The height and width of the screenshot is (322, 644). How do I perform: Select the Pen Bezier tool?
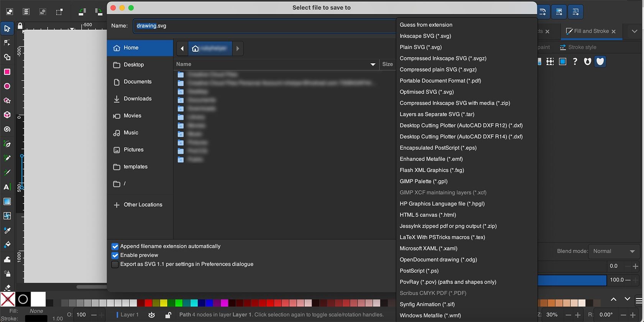(x=7, y=144)
